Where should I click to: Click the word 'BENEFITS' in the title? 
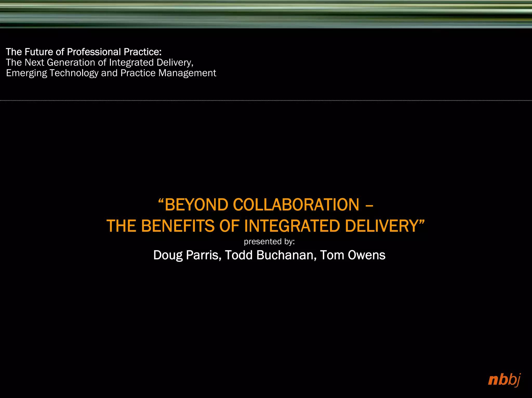[x=178, y=226]
